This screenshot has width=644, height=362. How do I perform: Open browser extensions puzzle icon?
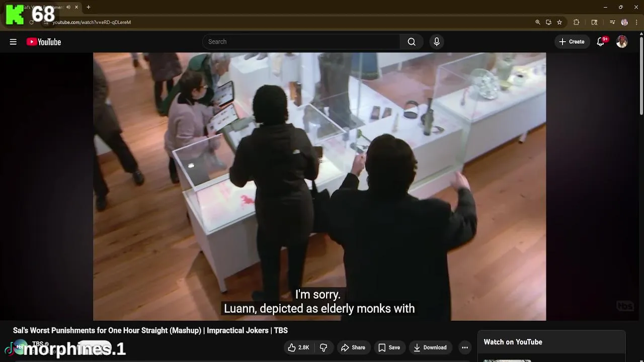[x=577, y=22]
